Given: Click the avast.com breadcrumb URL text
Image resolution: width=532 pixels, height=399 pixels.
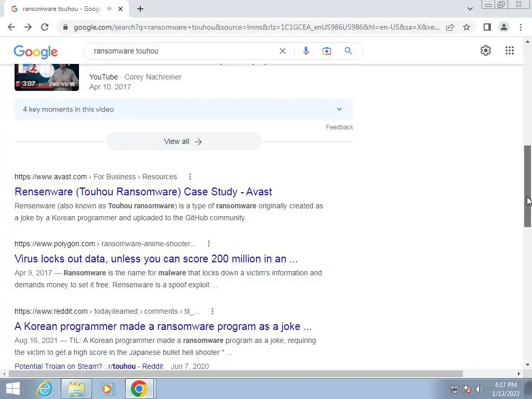Looking at the screenshot, I should tap(50, 177).
